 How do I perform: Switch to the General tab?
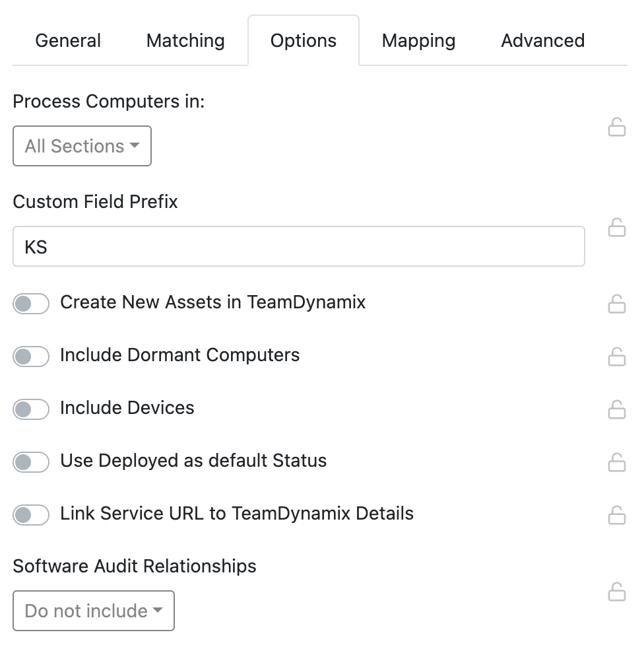pyautogui.click(x=67, y=40)
